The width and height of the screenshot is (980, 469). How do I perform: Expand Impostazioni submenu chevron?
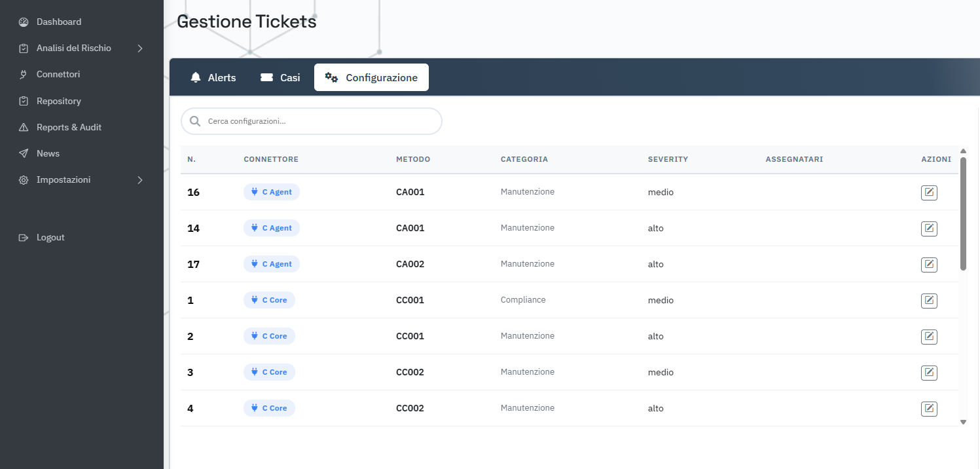[140, 180]
